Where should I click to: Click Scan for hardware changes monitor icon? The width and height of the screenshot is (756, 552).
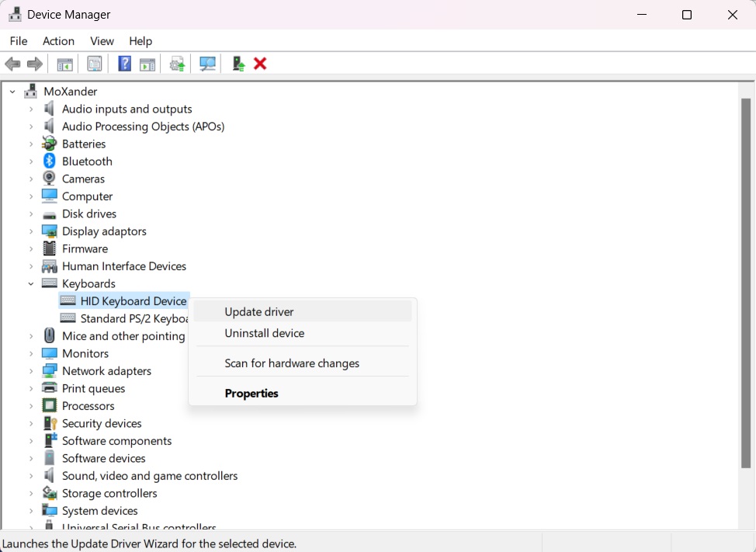tap(207, 64)
